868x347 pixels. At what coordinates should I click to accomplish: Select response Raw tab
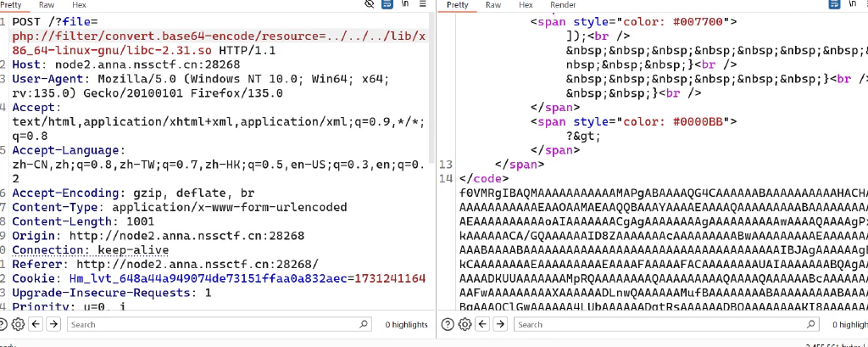tap(493, 4)
